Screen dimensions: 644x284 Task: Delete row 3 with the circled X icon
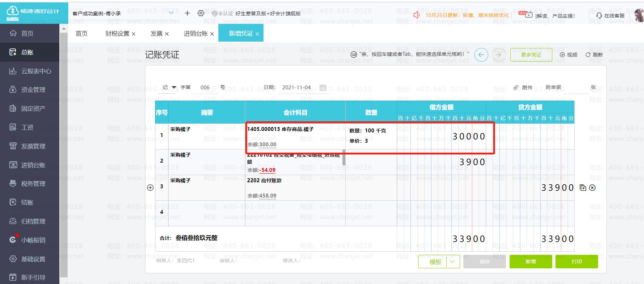[x=592, y=188]
